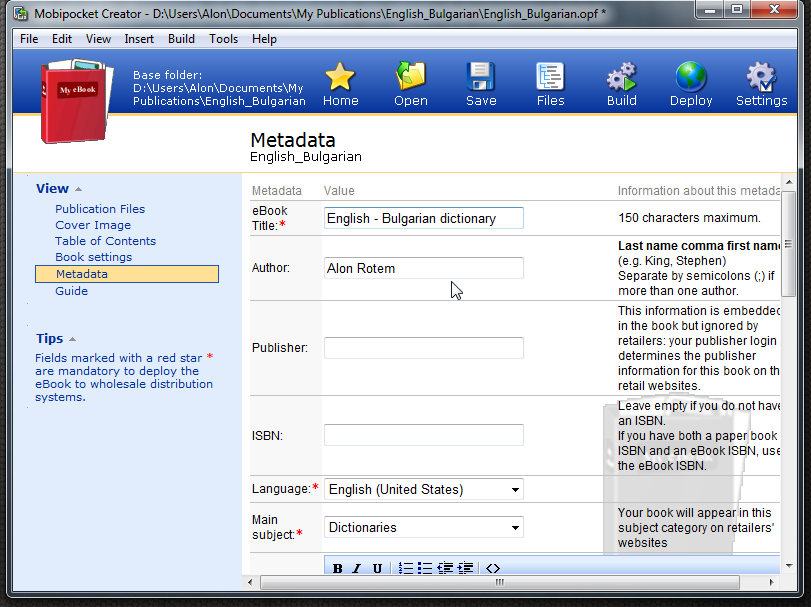Open a publication with the Open icon
The height and width of the screenshot is (607, 811).
point(411,84)
